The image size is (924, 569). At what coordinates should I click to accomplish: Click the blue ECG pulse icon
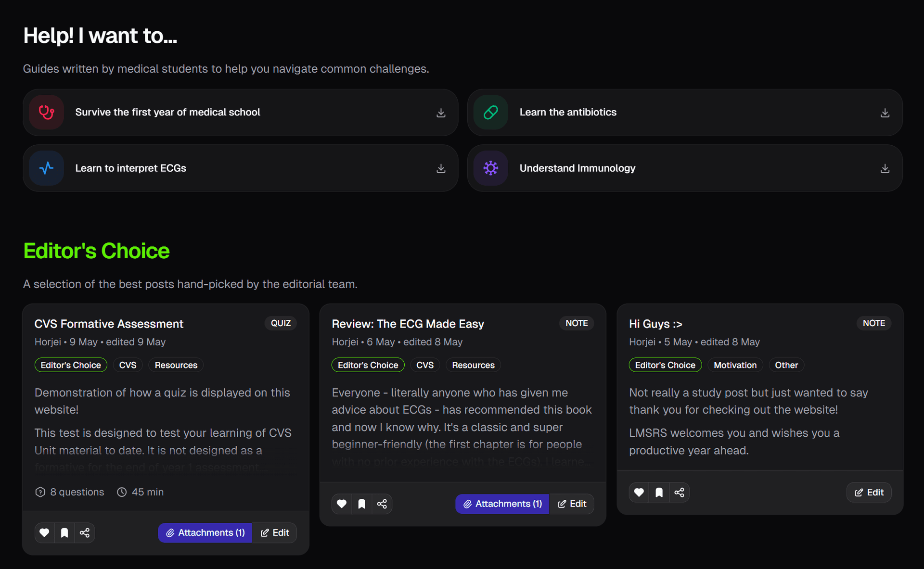46,168
